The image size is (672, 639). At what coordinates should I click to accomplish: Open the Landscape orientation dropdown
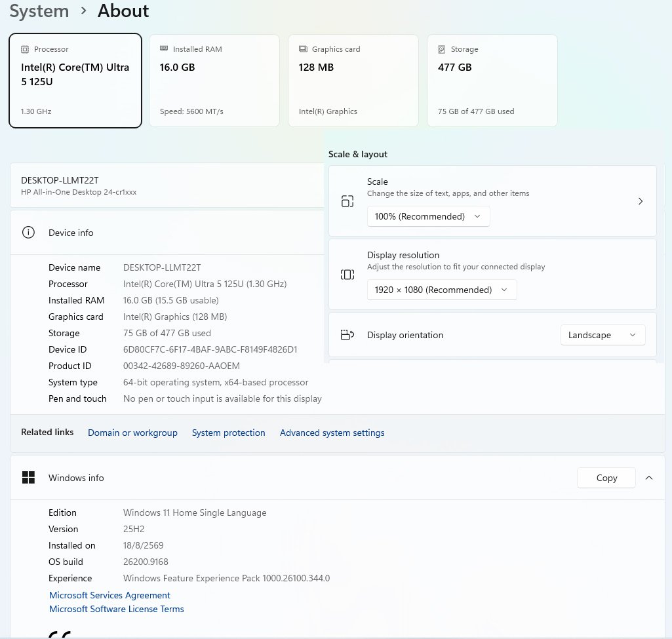pos(603,335)
